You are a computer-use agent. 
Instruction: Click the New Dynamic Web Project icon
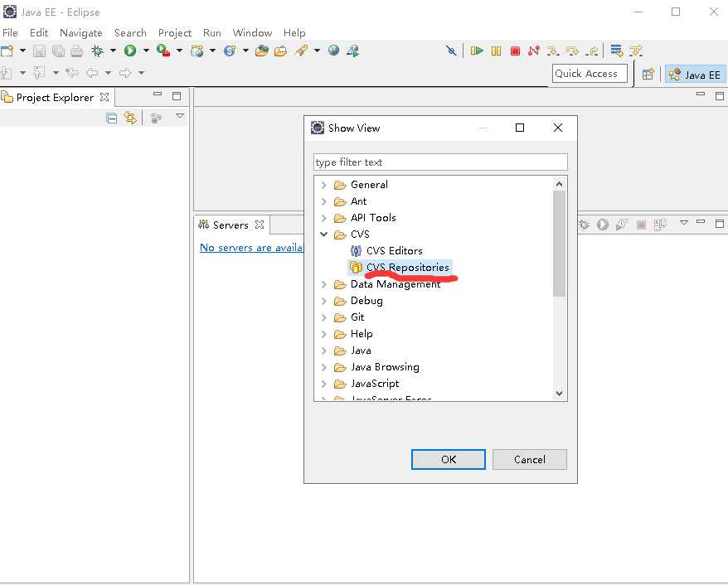pyautogui.click(x=197, y=51)
